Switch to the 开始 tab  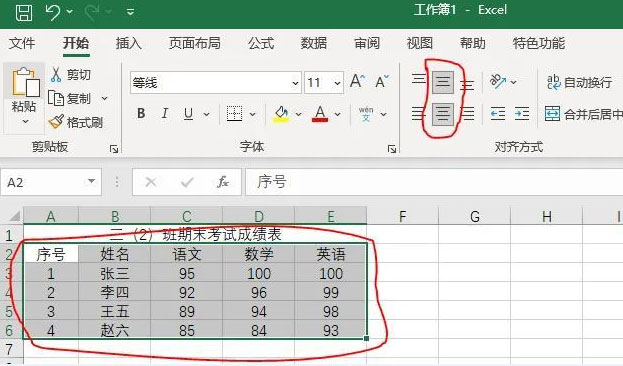[x=76, y=43]
